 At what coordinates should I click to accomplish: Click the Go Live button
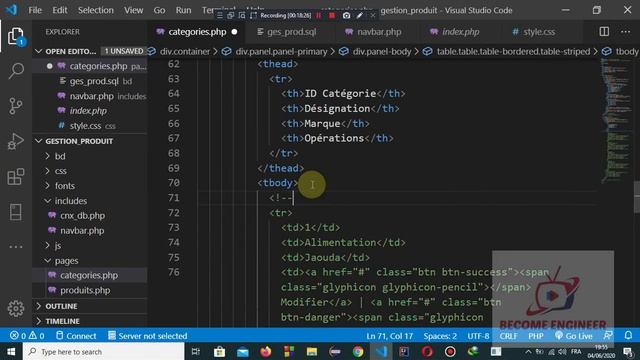coord(573,336)
